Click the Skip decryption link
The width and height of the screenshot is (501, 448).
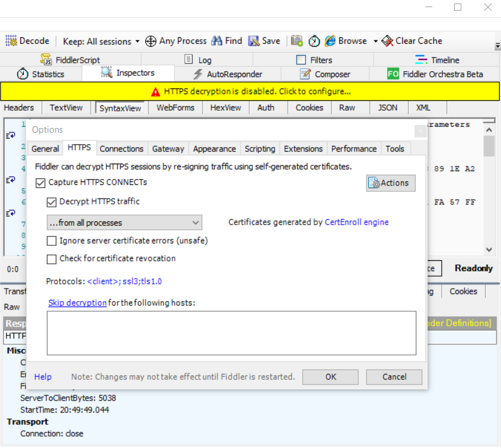point(78,303)
